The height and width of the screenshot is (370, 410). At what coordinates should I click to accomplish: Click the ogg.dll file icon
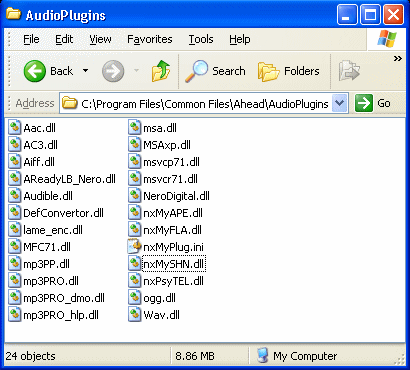[134, 298]
